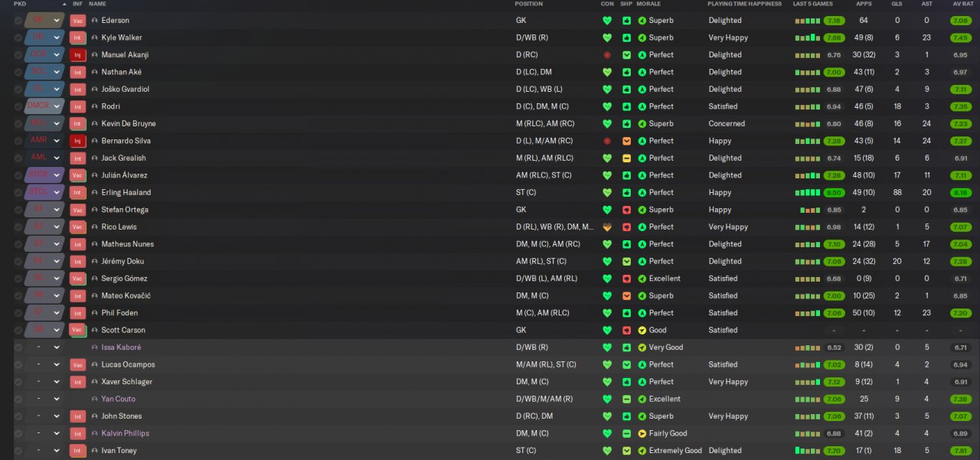
Task: Open Matheus Nunes's player profile
Action: (128, 244)
